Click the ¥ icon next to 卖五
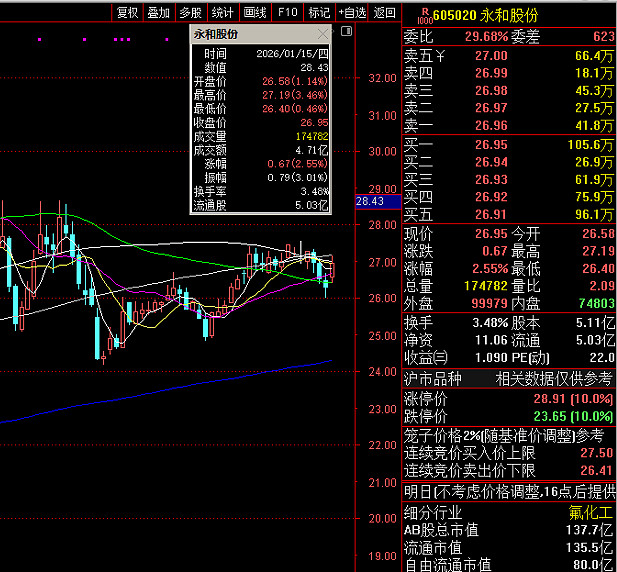 pos(439,55)
